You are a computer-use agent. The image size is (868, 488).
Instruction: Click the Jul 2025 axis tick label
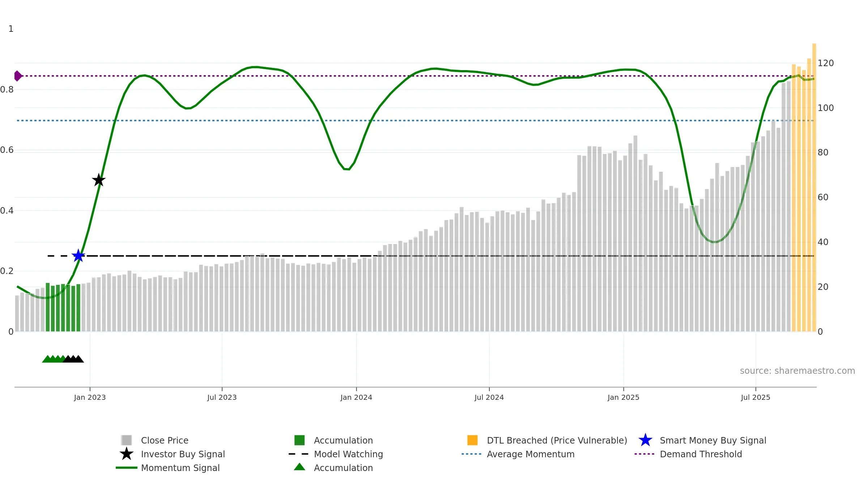click(x=756, y=398)
